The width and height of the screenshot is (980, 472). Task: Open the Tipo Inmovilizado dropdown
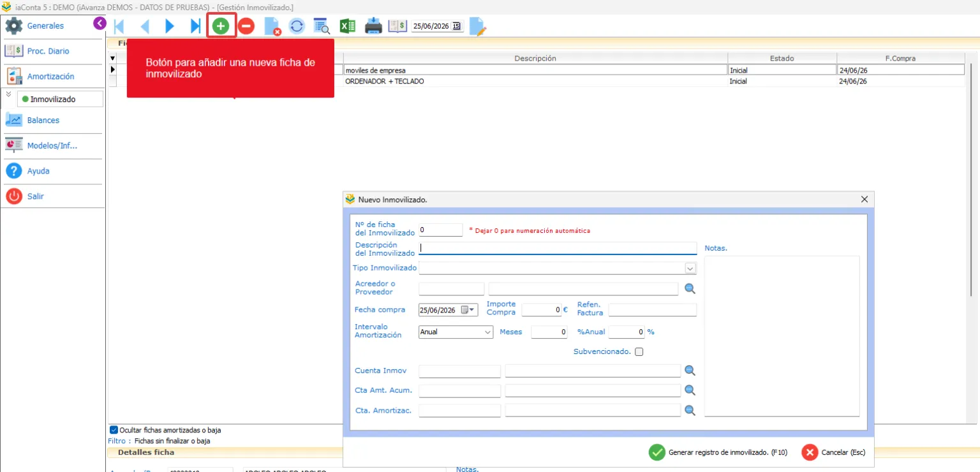click(690, 268)
